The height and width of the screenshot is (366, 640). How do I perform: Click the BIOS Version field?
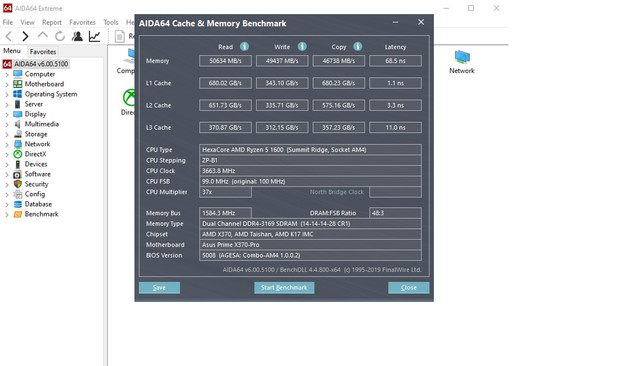pyautogui.click(x=310, y=255)
